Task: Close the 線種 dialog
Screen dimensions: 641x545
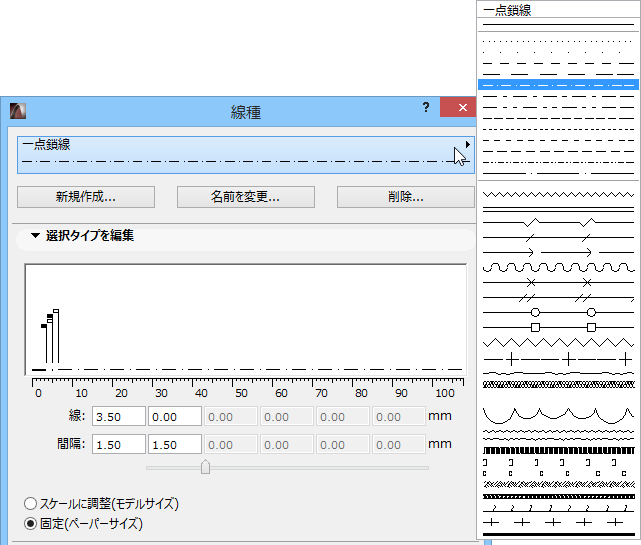Action: coord(462,108)
